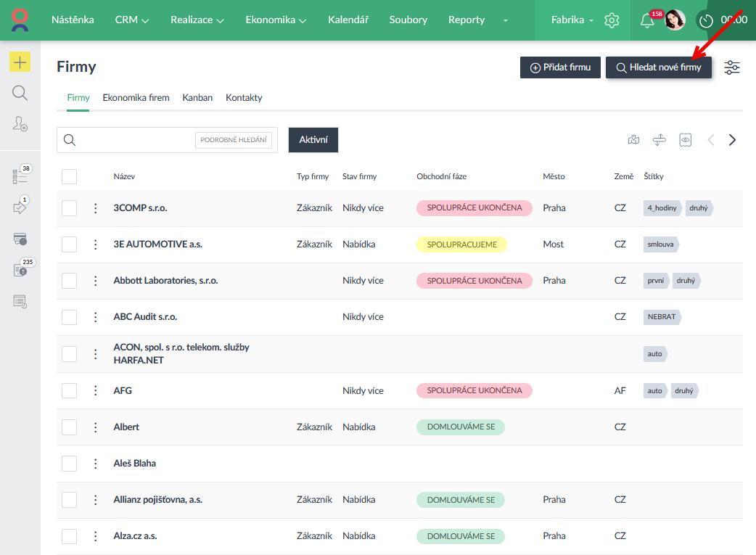Screen dimensions: 756x555
Task: Expand the CRM menu dropdown
Action: 132,20
